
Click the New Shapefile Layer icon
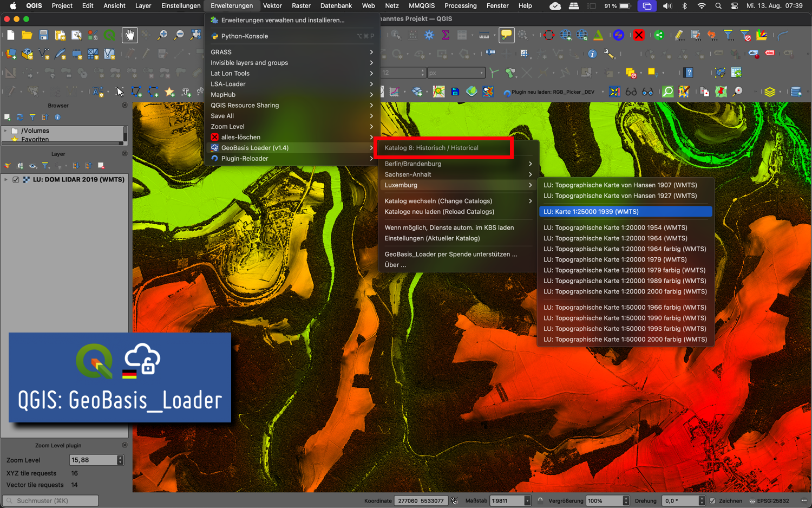point(44,54)
